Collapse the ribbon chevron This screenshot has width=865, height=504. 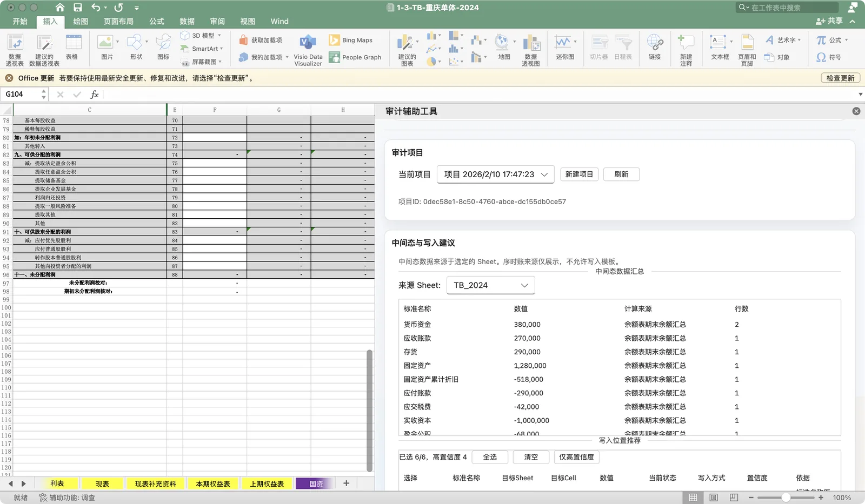click(x=853, y=21)
